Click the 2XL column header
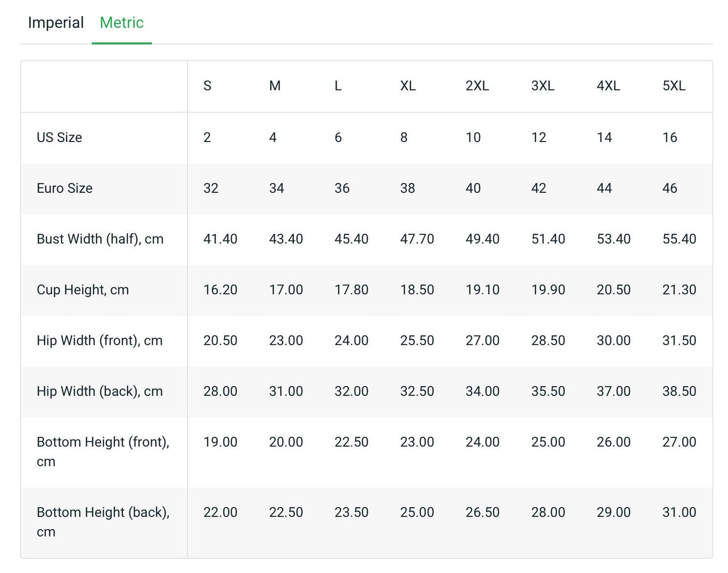 click(477, 86)
